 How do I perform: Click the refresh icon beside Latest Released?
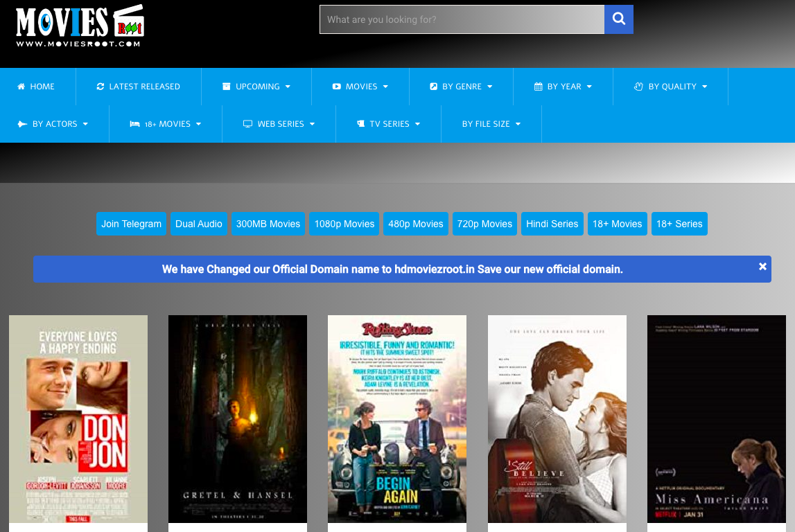tap(101, 87)
